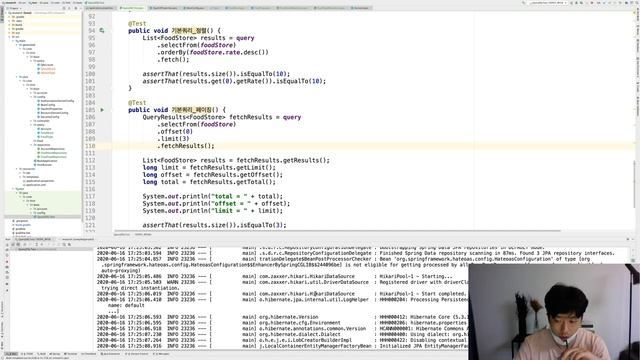
Task: Open build.gradle in the project tree
Action: [x=22, y=225]
